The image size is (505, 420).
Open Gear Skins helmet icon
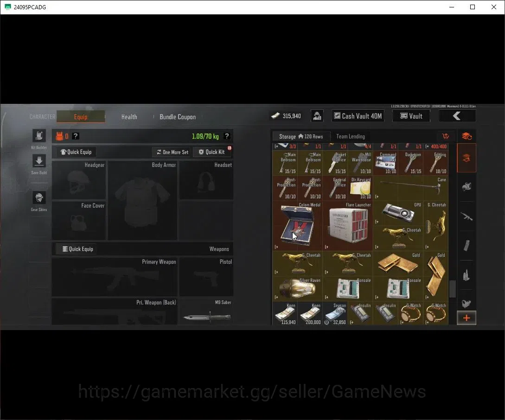point(39,197)
